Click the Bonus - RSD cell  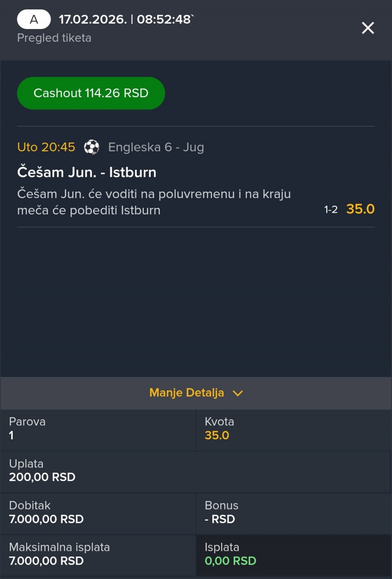pos(293,513)
